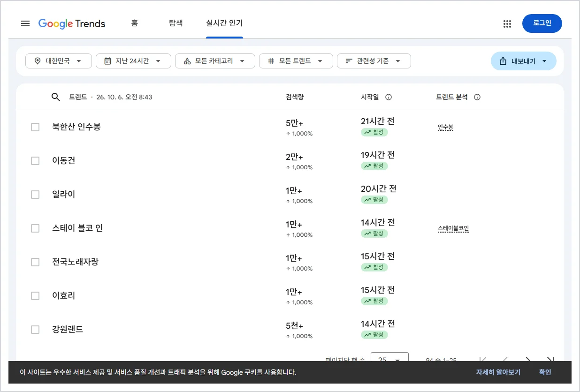Open the 대한민국 location dropdown

pyautogui.click(x=59, y=61)
